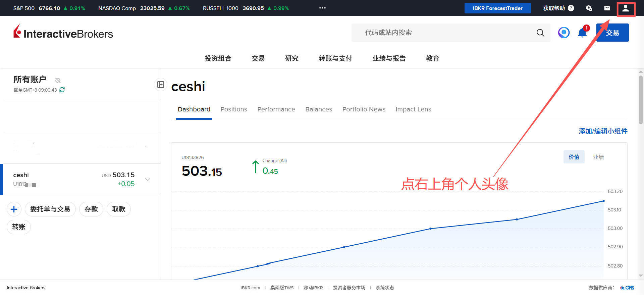The width and height of the screenshot is (644, 295).
Task: Click the notification bell icon
Action: point(582,33)
